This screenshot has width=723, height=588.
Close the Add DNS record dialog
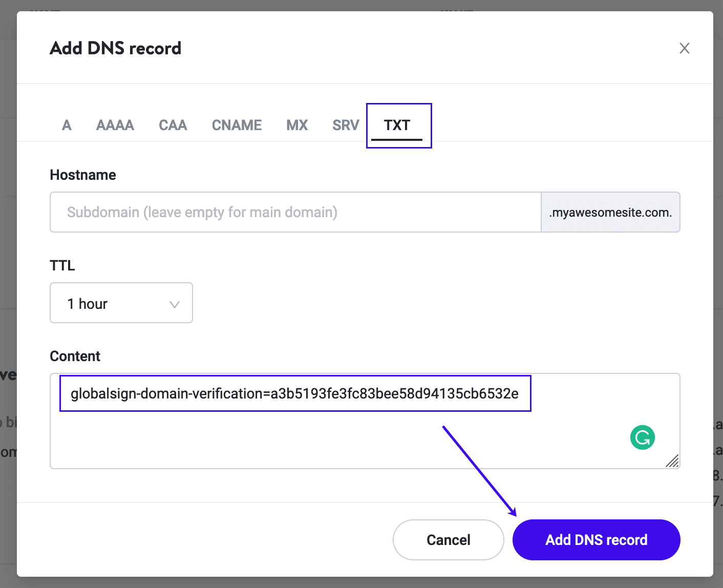click(685, 48)
